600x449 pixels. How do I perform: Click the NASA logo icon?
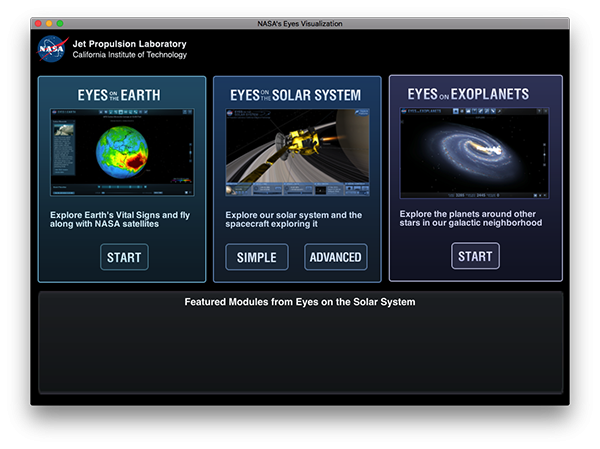click(x=52, y=49)
